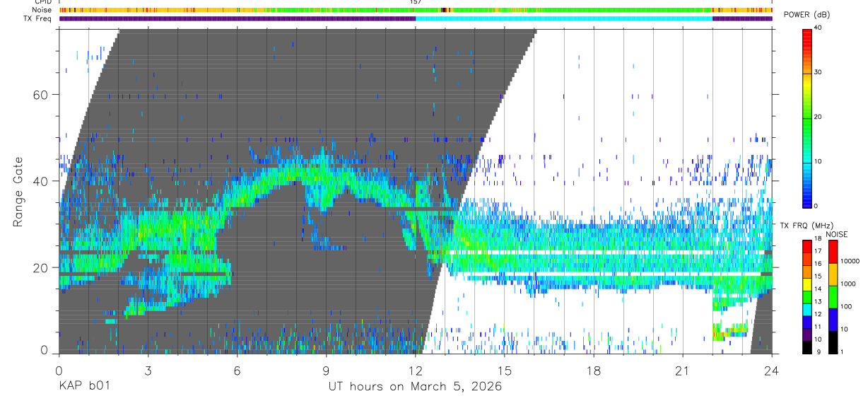The image size is (868, 401).
Task: Click the cyan 12-13 MHz TX FRQ segment
Action: click(x=807, y=309)
